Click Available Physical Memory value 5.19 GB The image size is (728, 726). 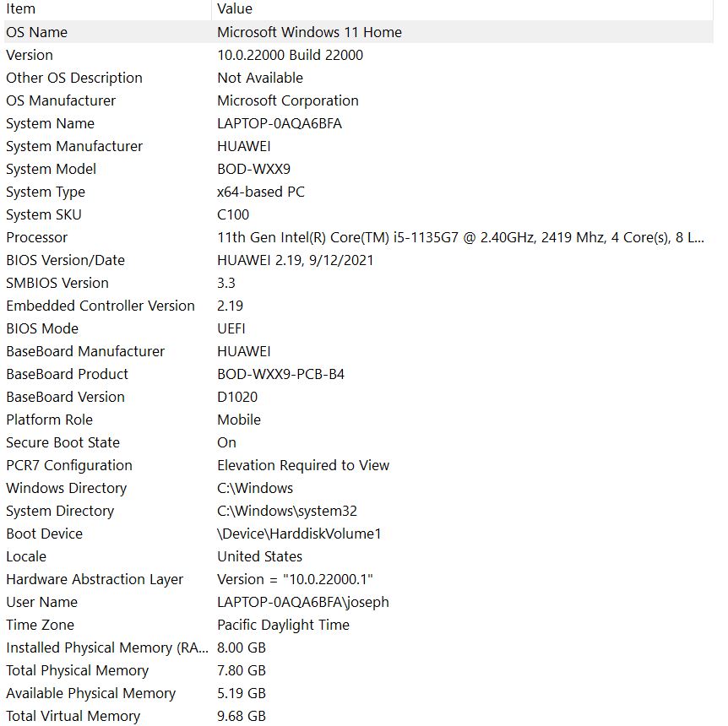click(x=242, y=692)
